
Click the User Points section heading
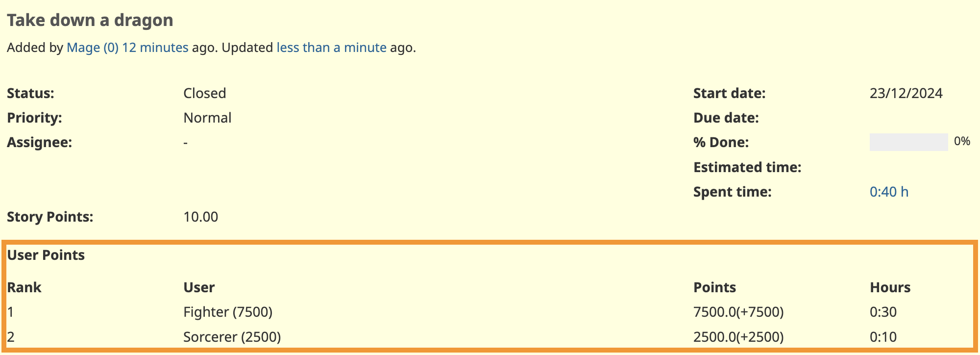point(46,255)
